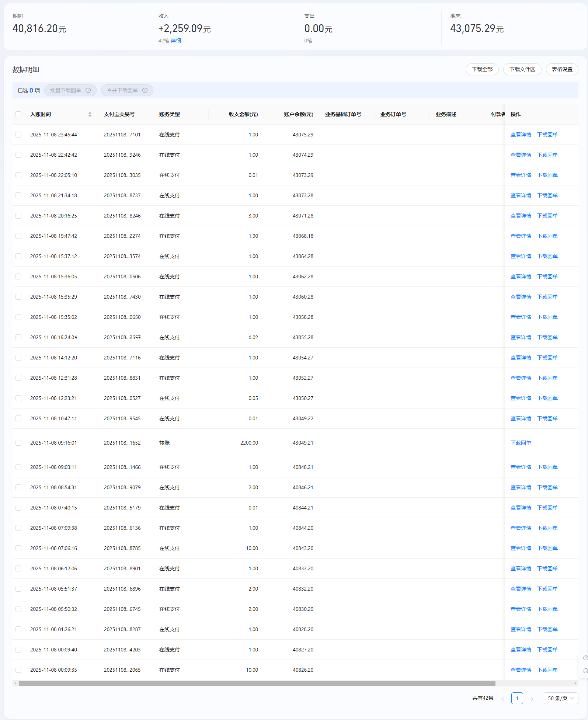Open 详细 link under income total
The width and height of the screenshot is (588, 720).
[x=176, y=41]
